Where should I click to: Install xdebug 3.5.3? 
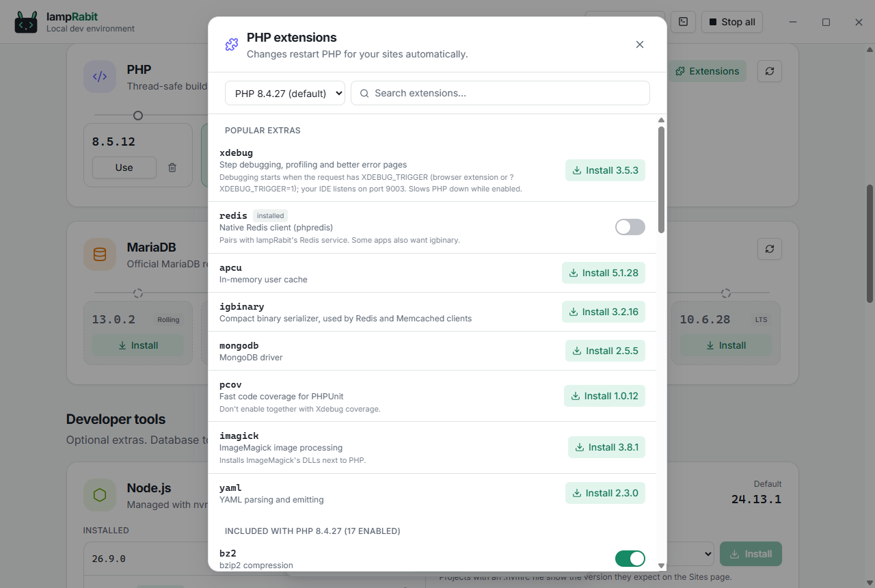coord(605,170)
